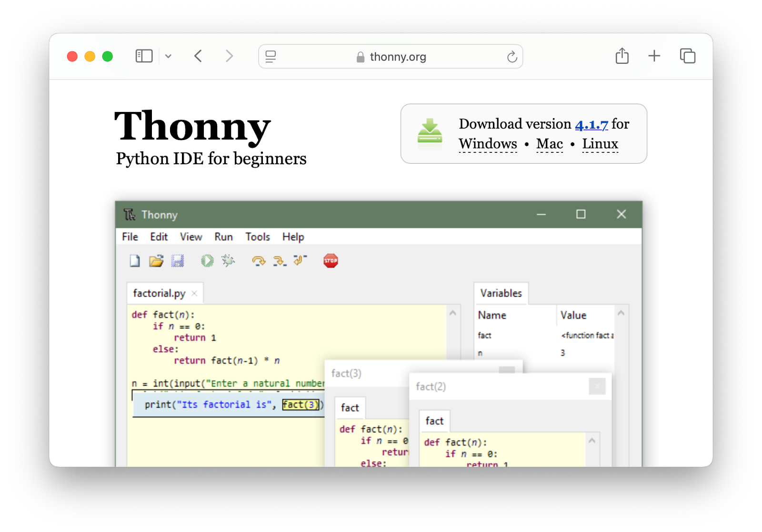Click the Thonny page title heading
The height and width of the screenshot is (532, 762).
coord(192,126)
